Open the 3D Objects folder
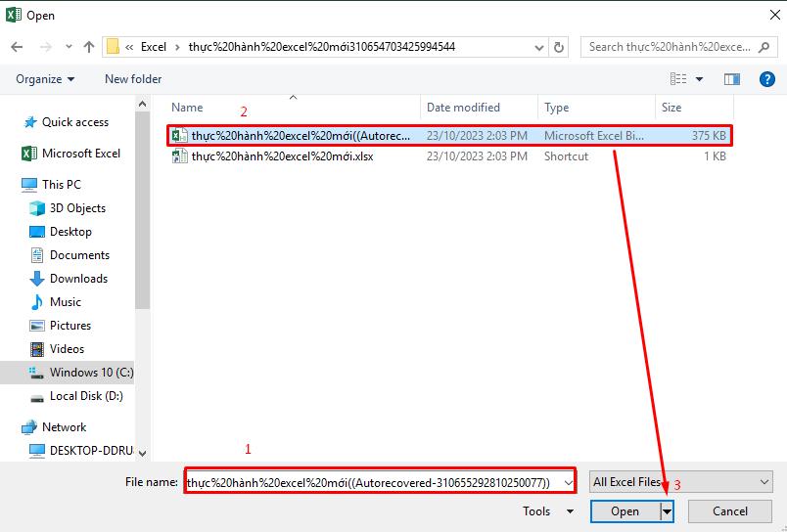The image size is (787, 532). 77,208
